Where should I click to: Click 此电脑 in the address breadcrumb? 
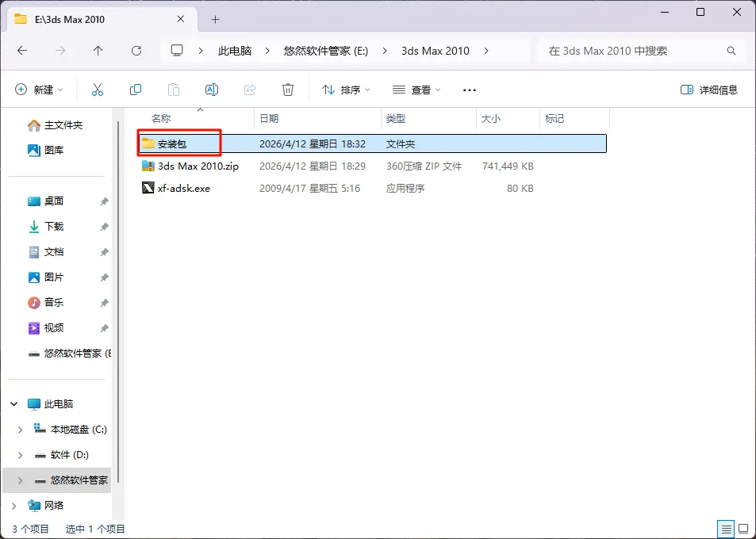point(234,51)
